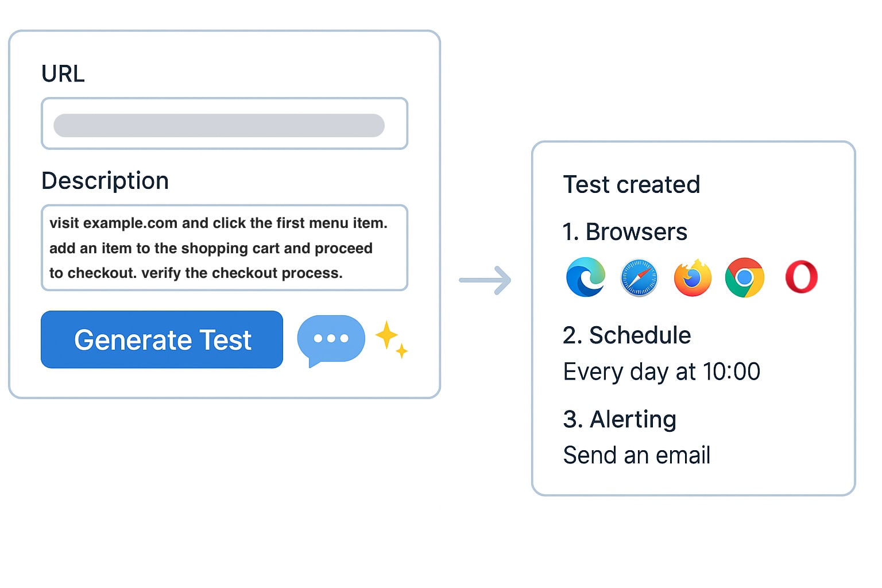The height and width of the screenshot is (588, 882).
Task: Select the 3. Alerting step heading
Action: 620,419
